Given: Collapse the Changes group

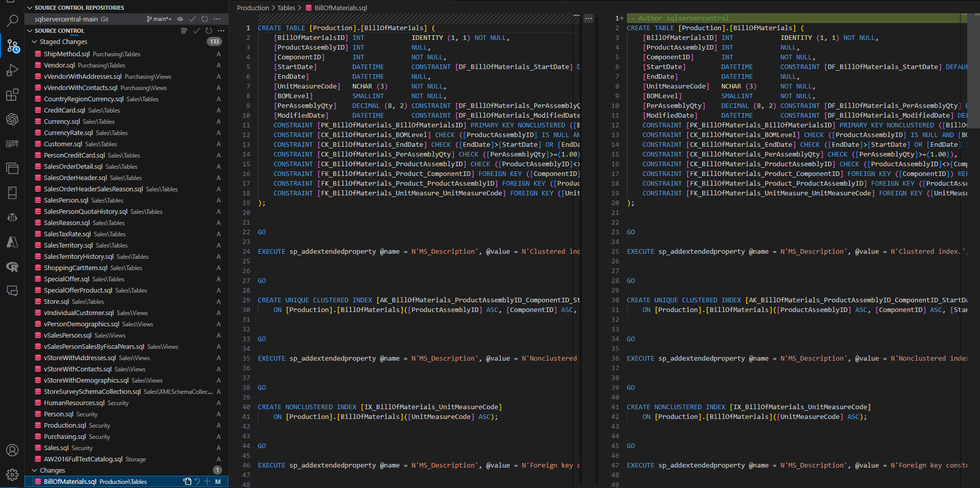Looking at the screenshot, I should [34, 471].
